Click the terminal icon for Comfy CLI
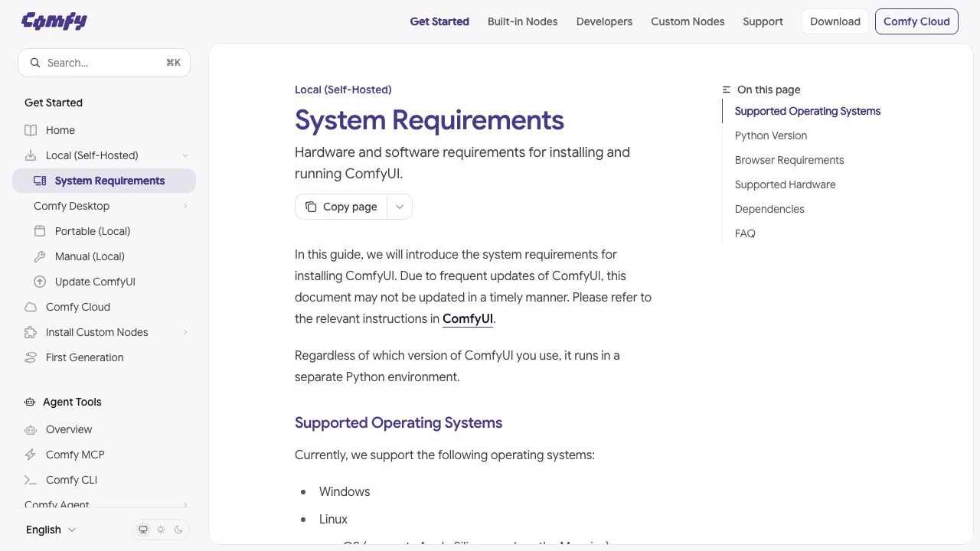 tap(31, 480)
